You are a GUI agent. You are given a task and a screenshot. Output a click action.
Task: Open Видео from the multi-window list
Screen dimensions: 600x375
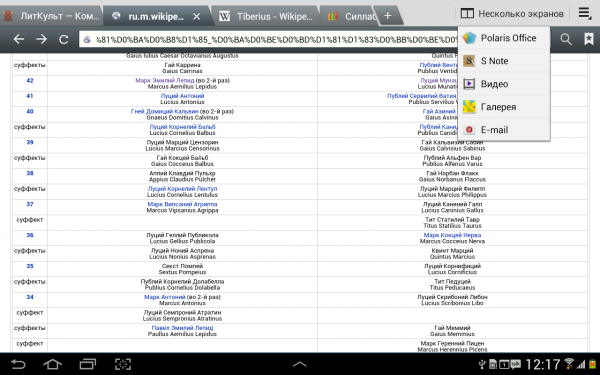[x=504, y=84]
